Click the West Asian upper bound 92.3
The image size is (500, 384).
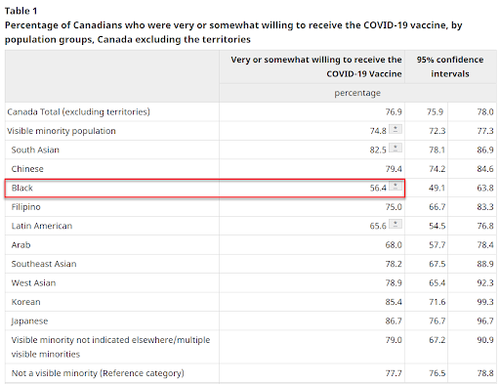tap(485, 283)
